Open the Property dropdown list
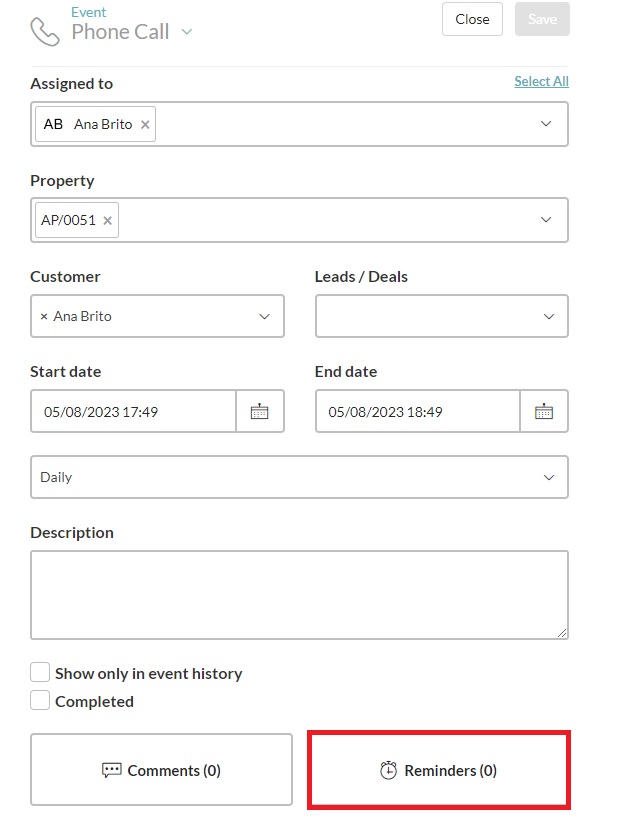620x827 pixels. click(x=546, y=220)
